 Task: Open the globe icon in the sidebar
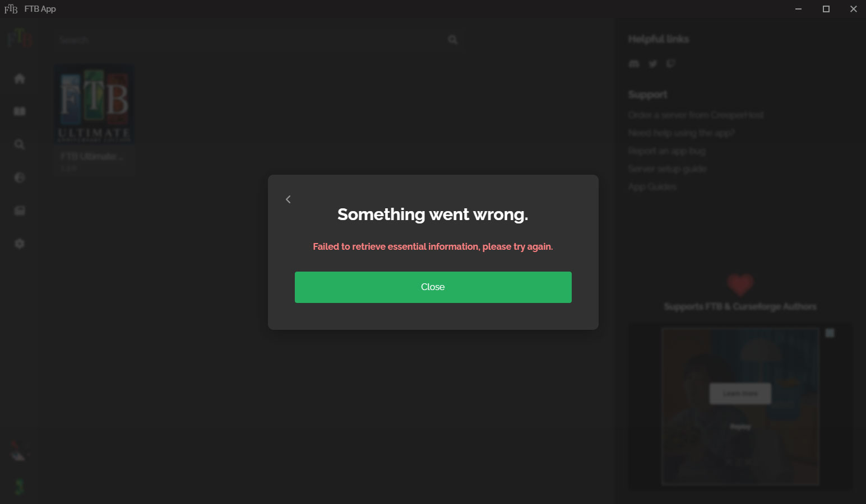[x=20, y=178]
